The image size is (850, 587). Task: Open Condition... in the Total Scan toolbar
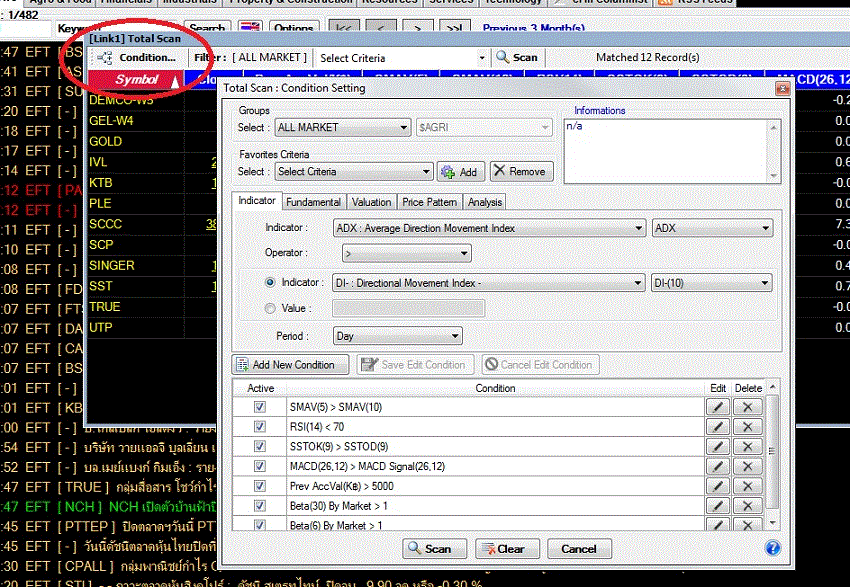(x=138, y=57)
